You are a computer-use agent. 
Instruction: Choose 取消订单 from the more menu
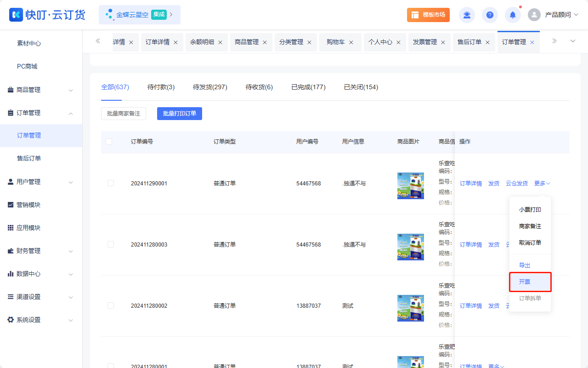click(x=530, y=243)
